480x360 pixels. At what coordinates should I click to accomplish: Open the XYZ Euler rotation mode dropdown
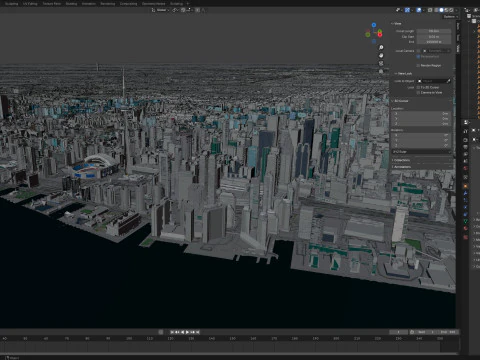click(422, 152)
